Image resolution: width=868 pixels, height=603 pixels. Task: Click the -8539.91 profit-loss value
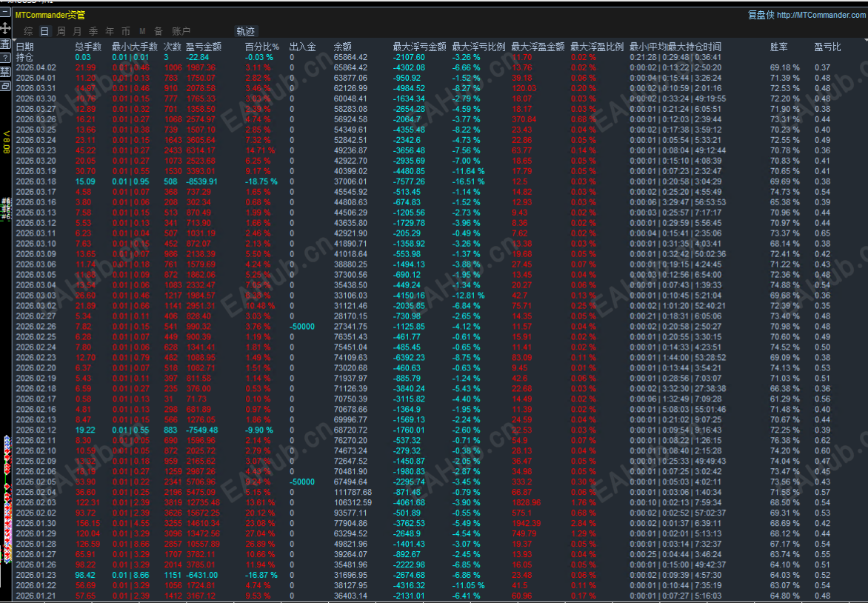pyautogui.click(x=202, y=181)
